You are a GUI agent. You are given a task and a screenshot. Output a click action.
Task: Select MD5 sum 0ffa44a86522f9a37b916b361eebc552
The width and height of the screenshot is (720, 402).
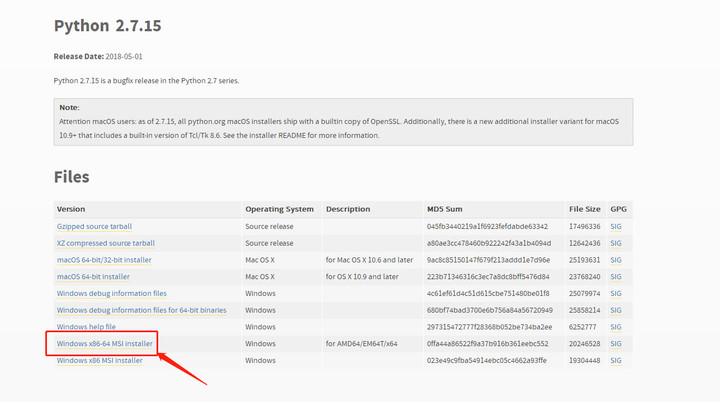pyautogui.click(x=488, y=344)
